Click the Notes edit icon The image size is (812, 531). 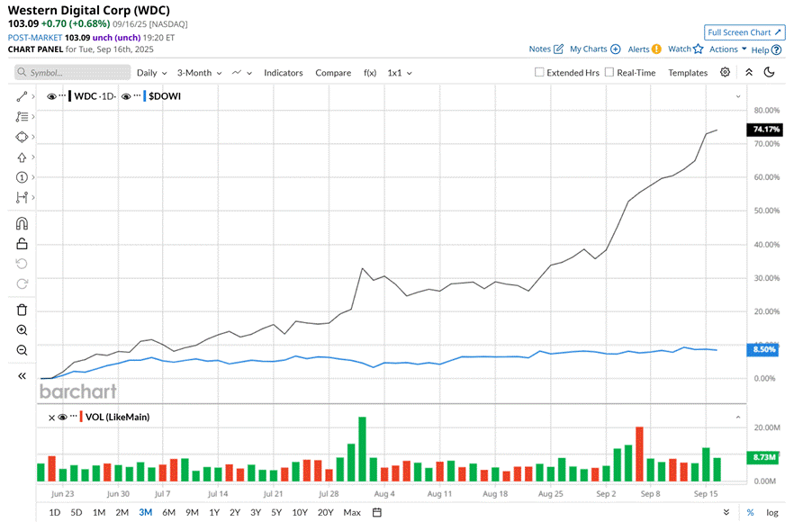pos(558,49)
